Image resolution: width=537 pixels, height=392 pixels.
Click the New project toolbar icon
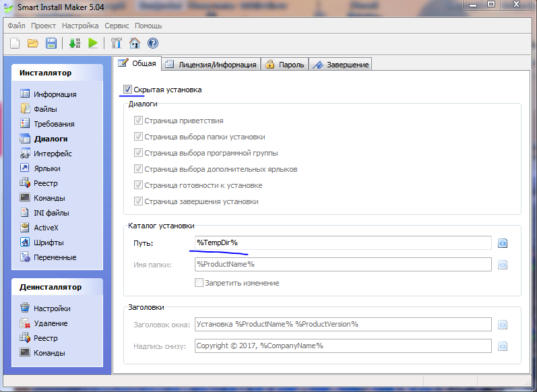click(x=15, y=43)
